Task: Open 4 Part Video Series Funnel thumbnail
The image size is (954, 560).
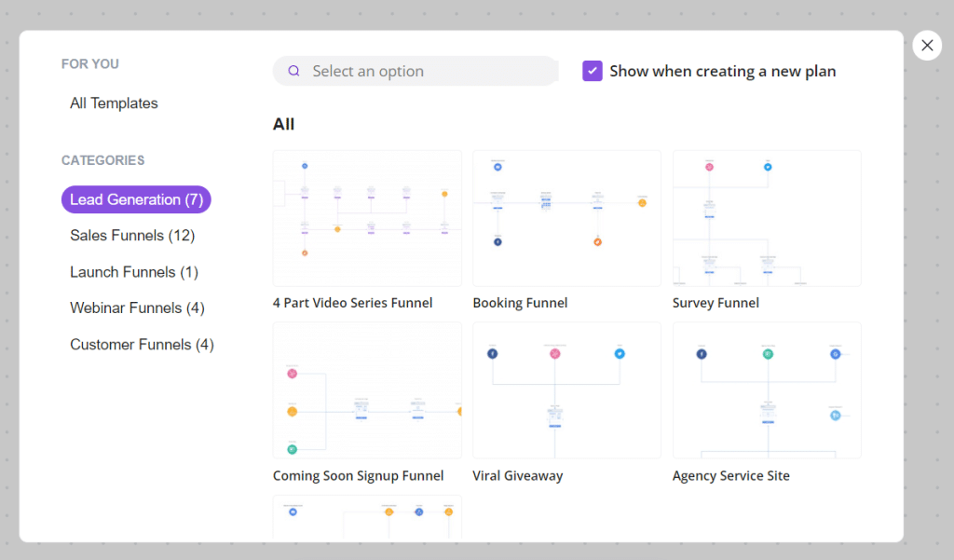Action: [x=367, y=219]
